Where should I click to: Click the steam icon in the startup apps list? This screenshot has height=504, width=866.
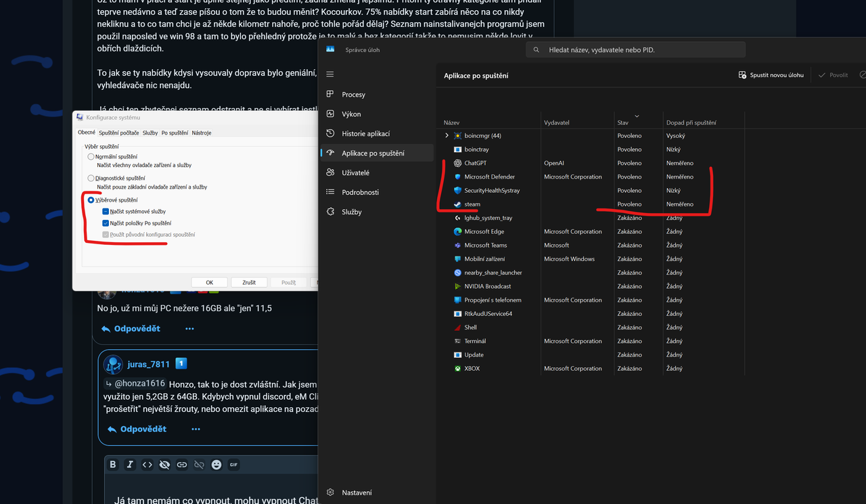(458, 204)
